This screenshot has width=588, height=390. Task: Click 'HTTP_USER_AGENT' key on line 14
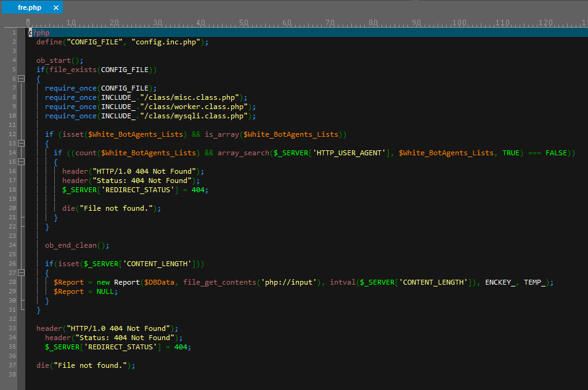click(349, 153)
